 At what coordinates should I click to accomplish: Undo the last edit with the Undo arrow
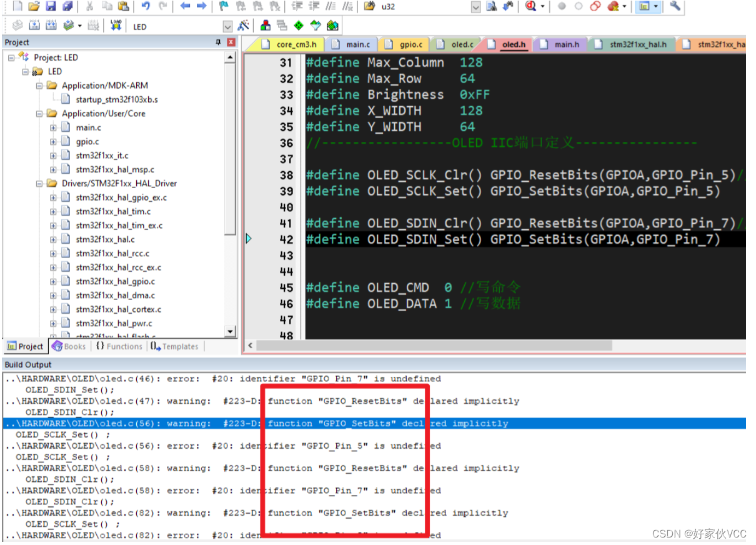tap(146, 6)
